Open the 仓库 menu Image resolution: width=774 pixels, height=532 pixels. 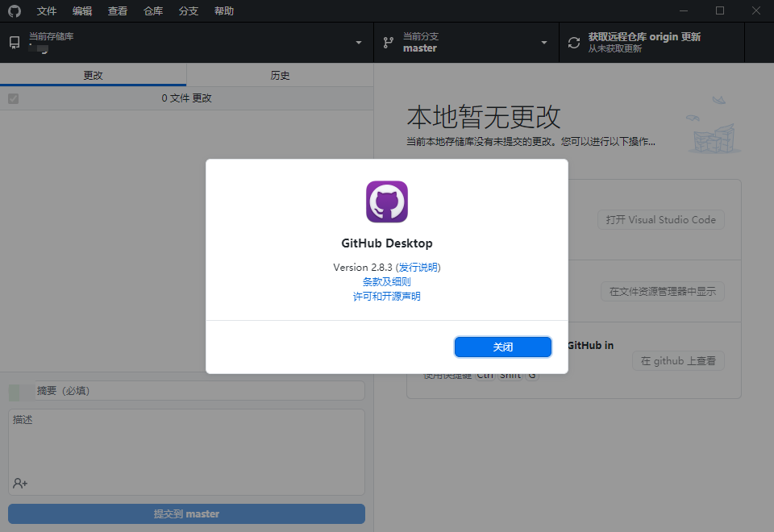point(153,10)
